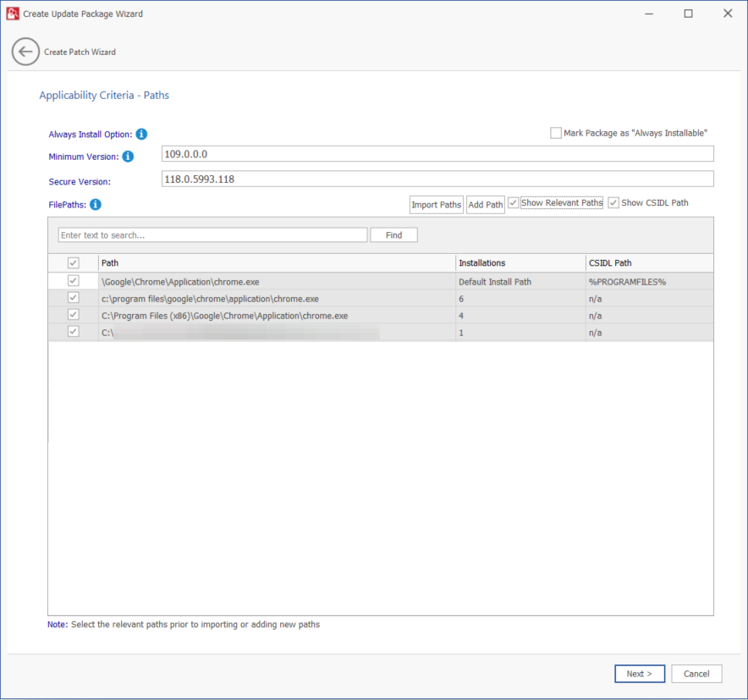
Task: Uncheck the Show CSIDL Path checkbox
Action: [613, 203]
